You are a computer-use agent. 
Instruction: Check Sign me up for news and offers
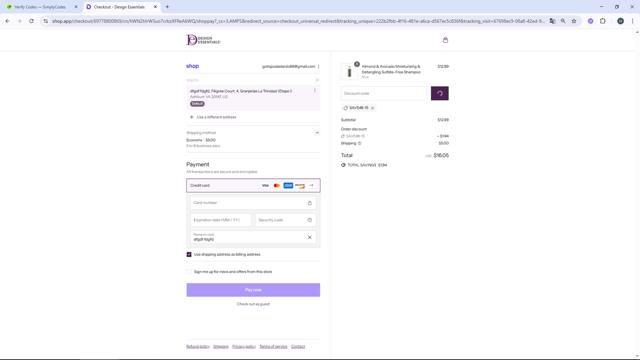(189, 272)
